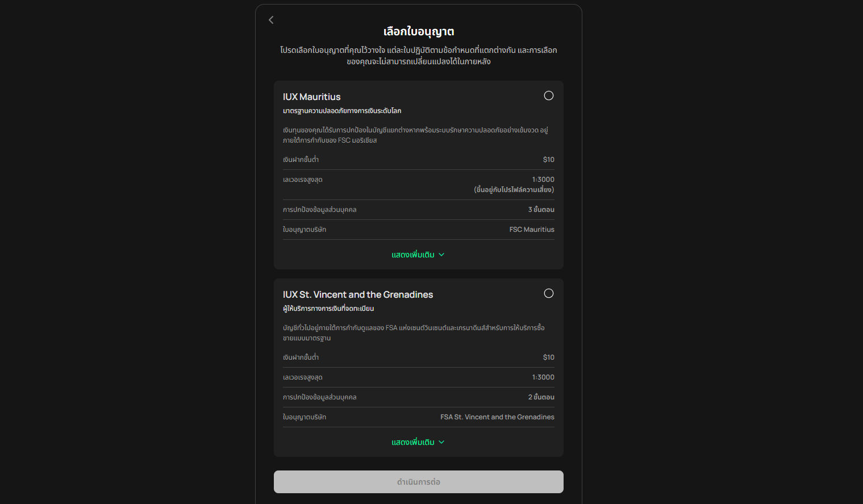863x504 pixels.
Task: Click the 3 ขั้นตอน data protection value
Action: (541, 210)
